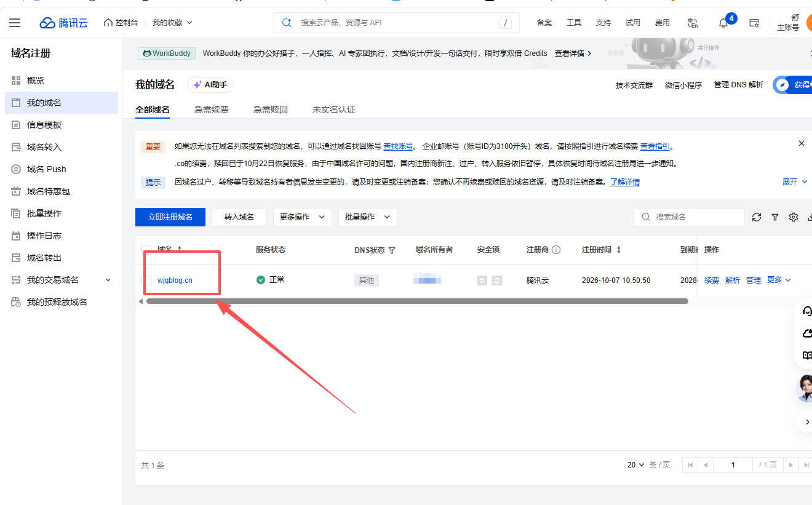Sort by 注册时间 column

619,250
